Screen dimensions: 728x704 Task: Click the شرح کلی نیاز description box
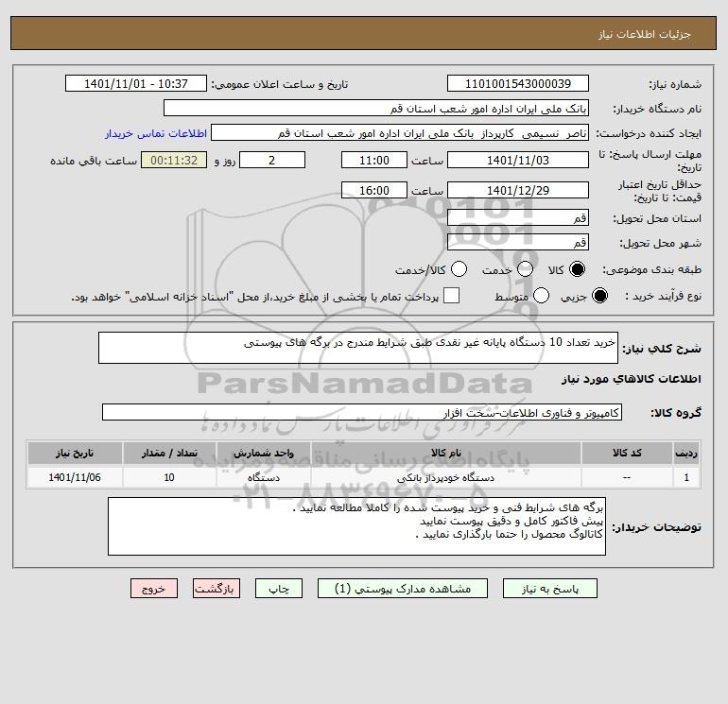click(358, 348)
